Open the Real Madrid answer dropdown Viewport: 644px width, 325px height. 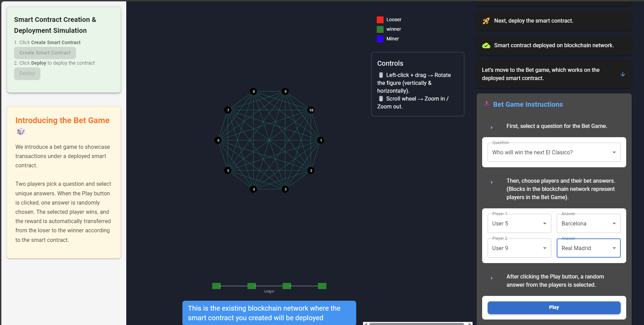coord(588,248)
